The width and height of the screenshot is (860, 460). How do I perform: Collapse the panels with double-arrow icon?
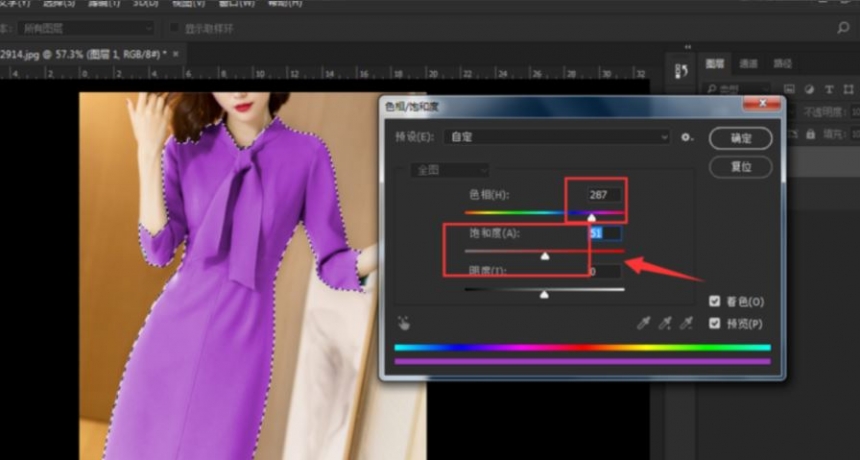(x=688, y=47)
